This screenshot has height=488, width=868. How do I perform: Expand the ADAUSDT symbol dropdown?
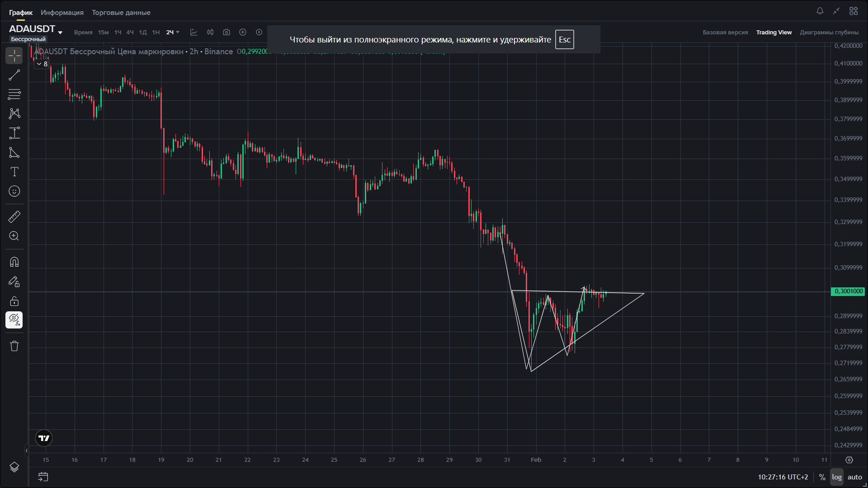60,33
